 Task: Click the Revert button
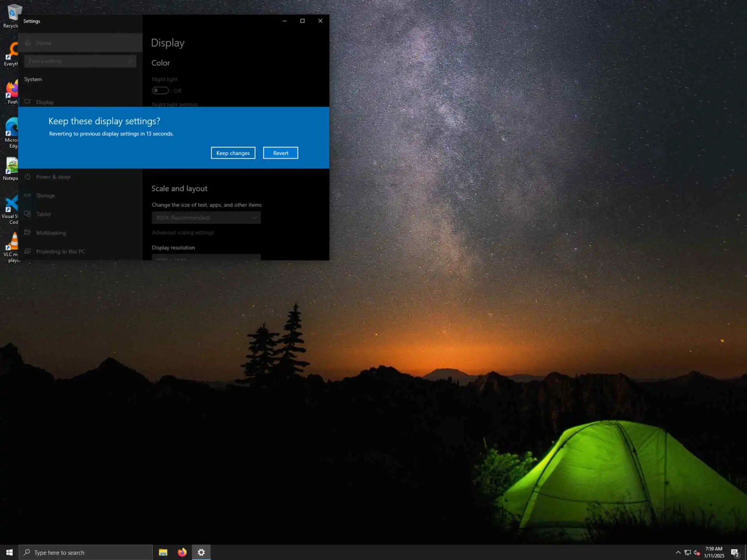pyautogui.click(x=280, y=153)
